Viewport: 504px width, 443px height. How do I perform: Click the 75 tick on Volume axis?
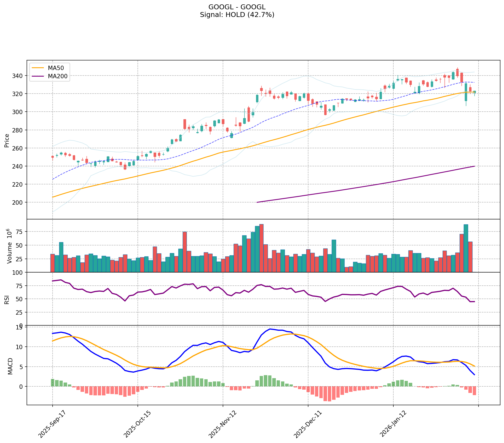[x=21, y=232]
